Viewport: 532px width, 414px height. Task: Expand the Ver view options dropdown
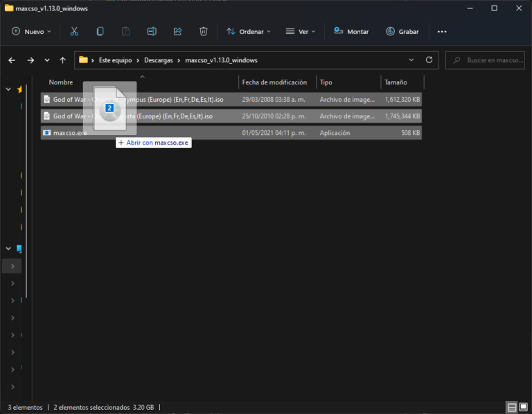301,31
